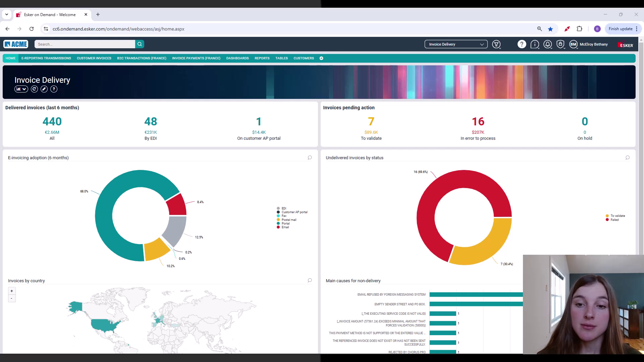
Task: Toggle the Postal mail legend entry
Action: click(x=288, y=220)
